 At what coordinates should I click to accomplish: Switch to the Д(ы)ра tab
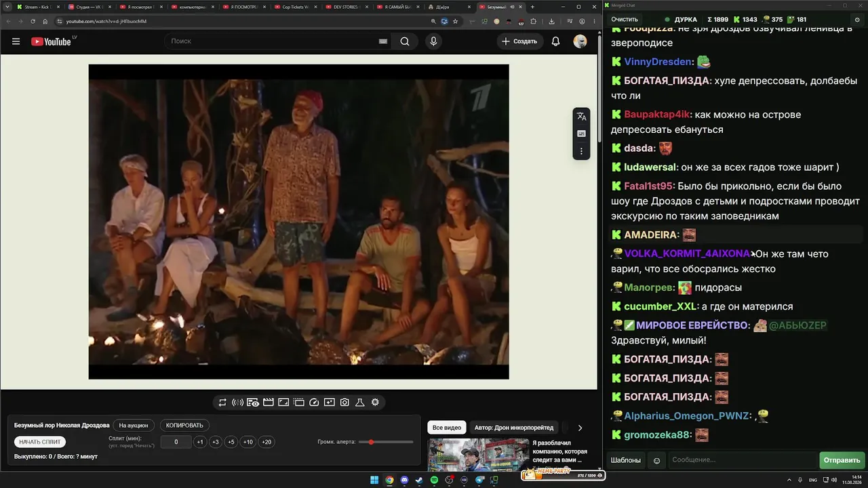click(450, 7)
